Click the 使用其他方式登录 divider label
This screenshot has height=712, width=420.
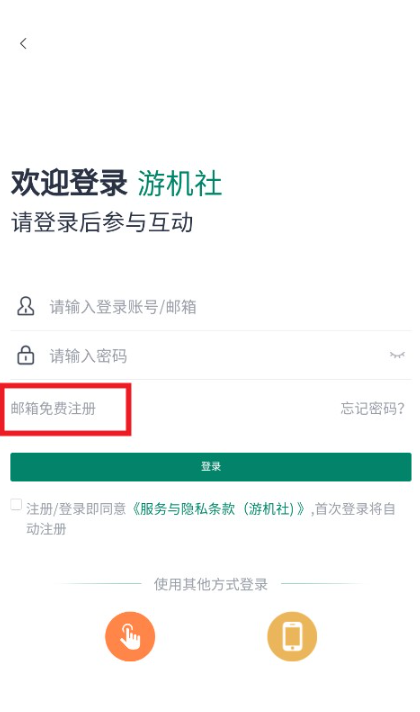(211, 584)
